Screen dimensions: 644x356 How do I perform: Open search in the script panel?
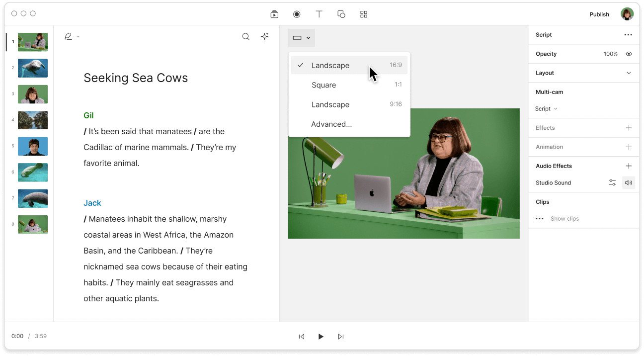(x=245, y=36)
